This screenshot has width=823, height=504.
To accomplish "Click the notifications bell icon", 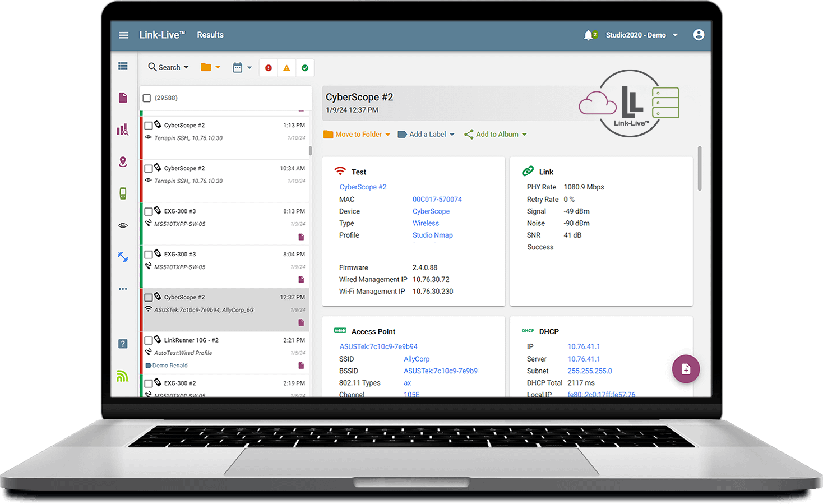I will (588, 35).
